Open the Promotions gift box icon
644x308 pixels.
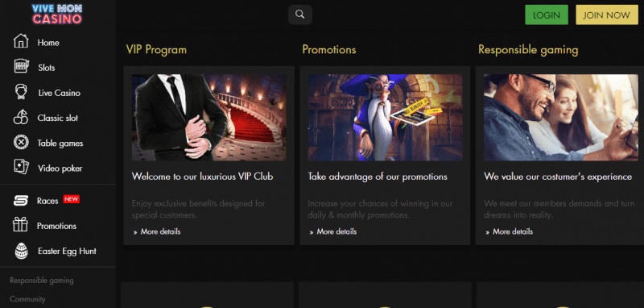coord(21,225)
